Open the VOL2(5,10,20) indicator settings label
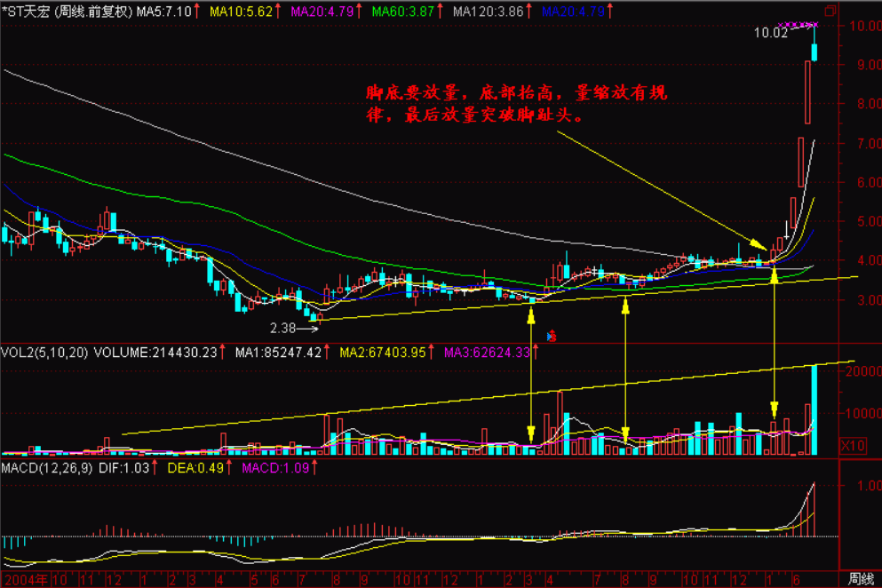882x588 pixels. pyautogui.click(x=44, y=353)
